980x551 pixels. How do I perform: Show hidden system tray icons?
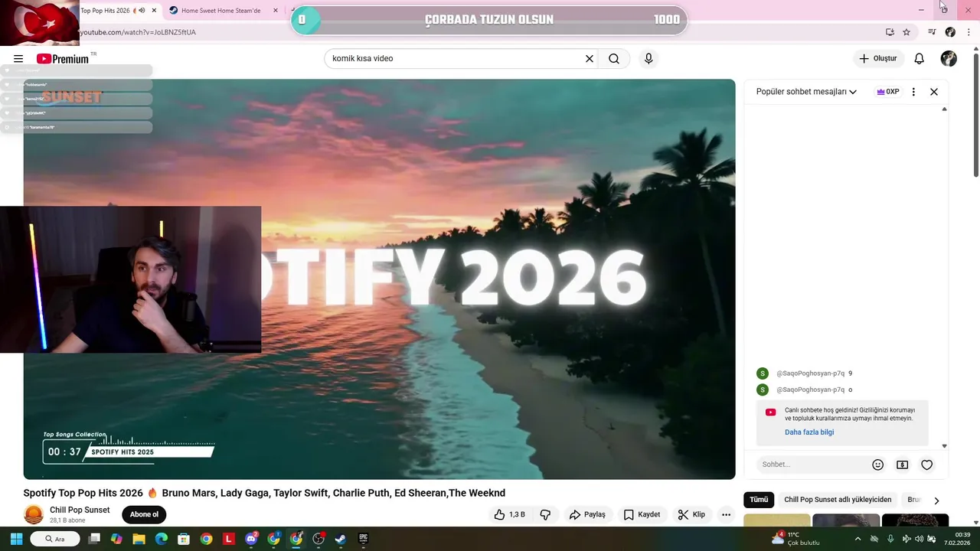click(x=857, y=539)
